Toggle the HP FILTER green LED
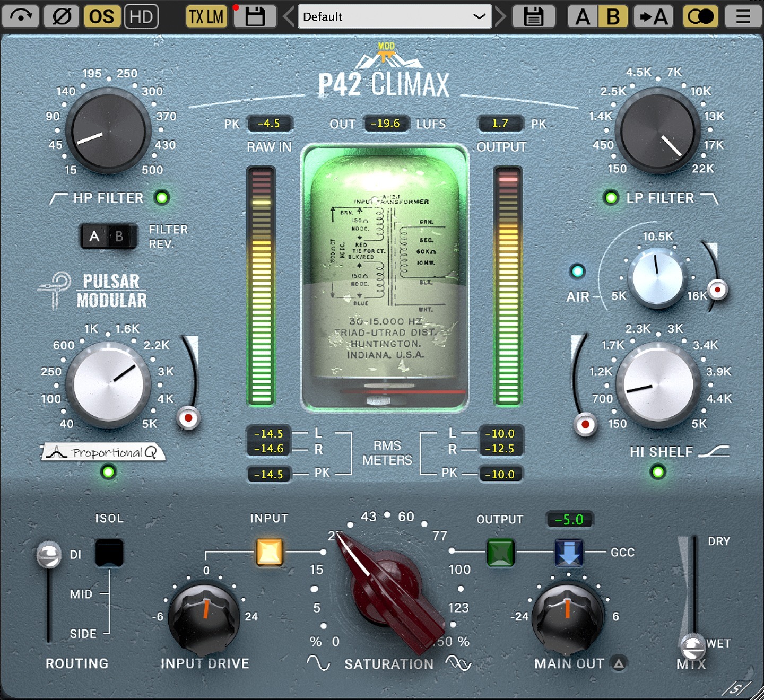The image size is (764, 700). click(x=162, y=198)
